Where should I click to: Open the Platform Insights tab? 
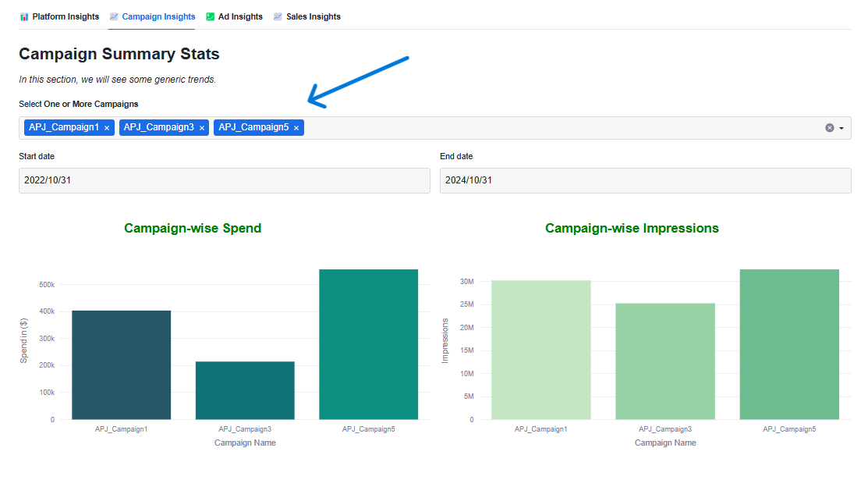(x=59, y=16)
